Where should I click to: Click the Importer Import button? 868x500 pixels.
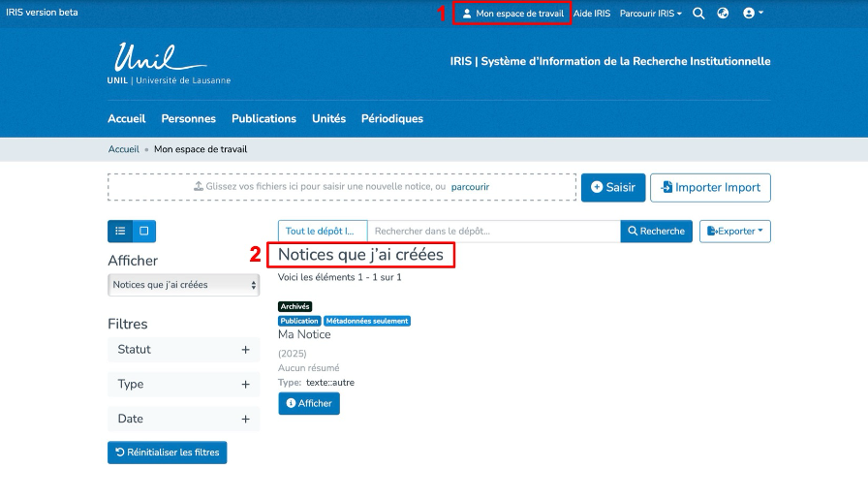(x=710, y=187)
